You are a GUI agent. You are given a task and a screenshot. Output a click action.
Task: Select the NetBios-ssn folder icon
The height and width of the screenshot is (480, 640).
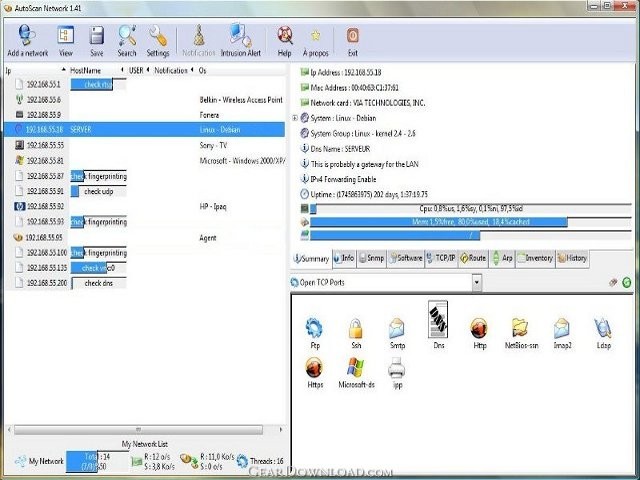pos(521,333)
